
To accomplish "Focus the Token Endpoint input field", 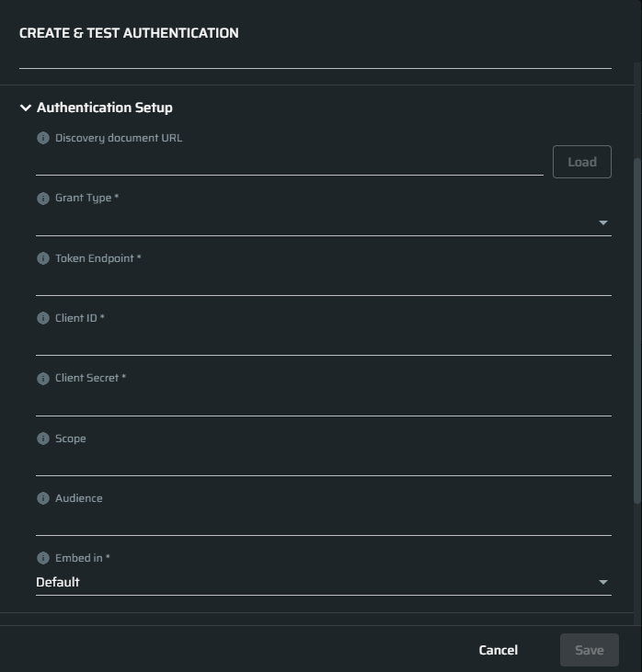I will click(324, 283).
